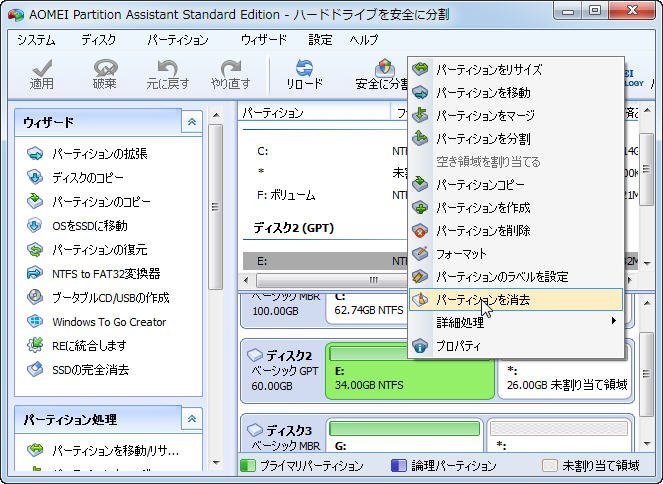Open the システム menu
This screenshot has height=484, width=663.
pos(36,40)
